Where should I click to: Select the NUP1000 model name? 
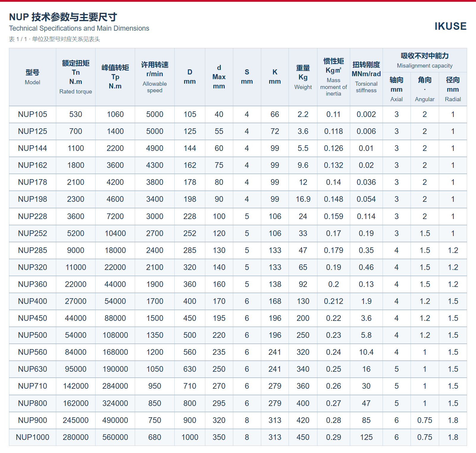point(32,437)
